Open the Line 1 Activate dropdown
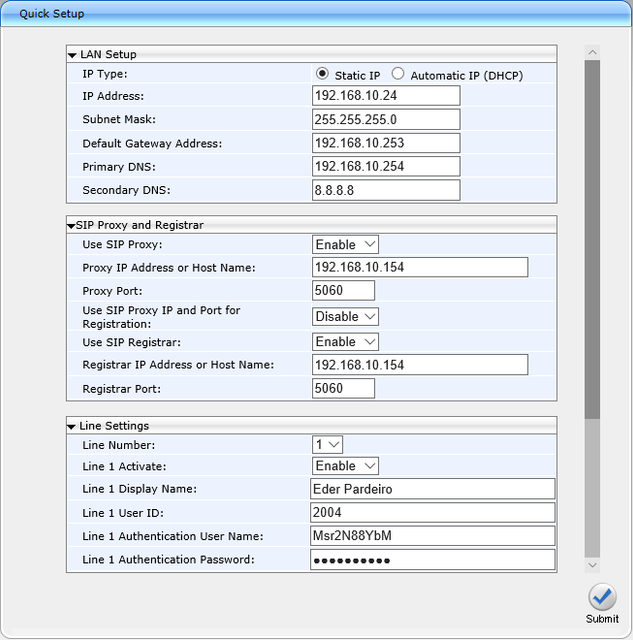 (345, 466)
